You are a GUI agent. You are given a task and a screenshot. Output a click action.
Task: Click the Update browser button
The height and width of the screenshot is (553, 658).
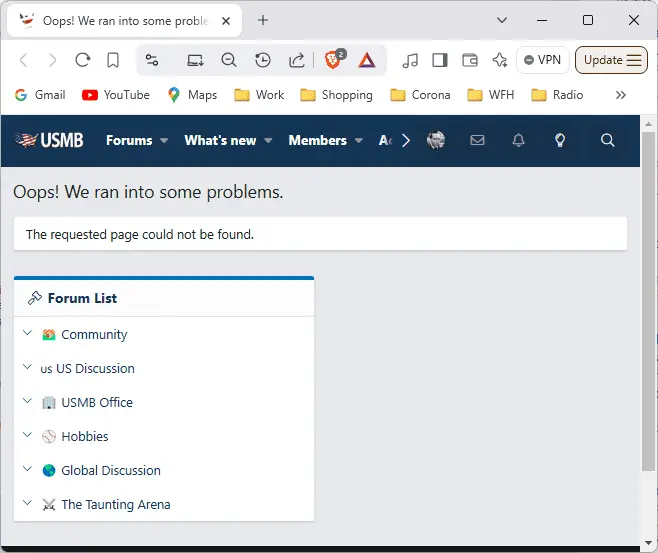tap(611, 60)
